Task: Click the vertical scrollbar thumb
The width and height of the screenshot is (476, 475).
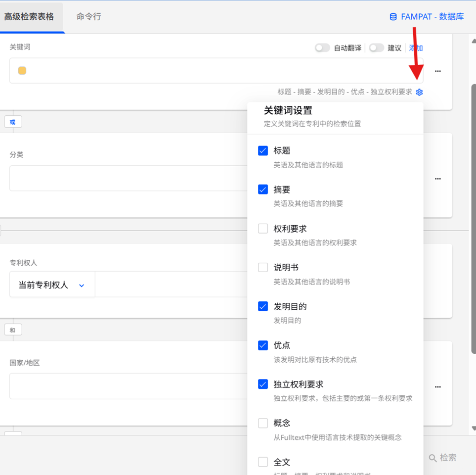Action: point(474,219)
